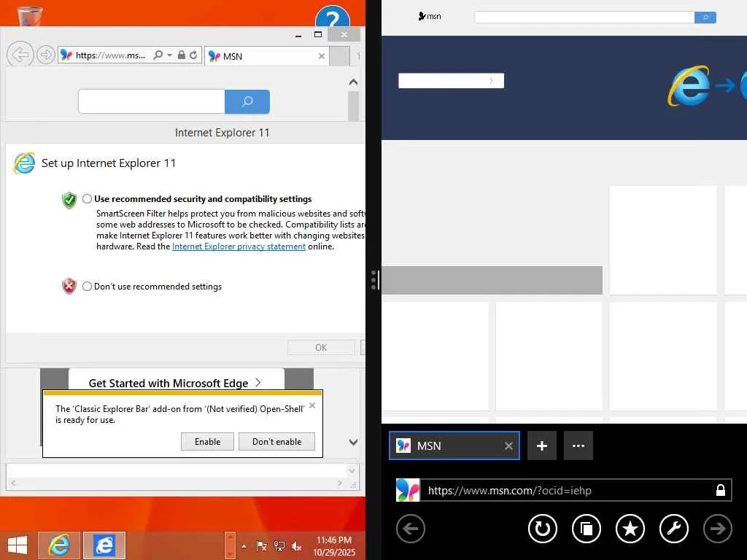The image size is (747, 560).
Task: Refresh the page in desktop IE address bar
Action: (193, 55)
